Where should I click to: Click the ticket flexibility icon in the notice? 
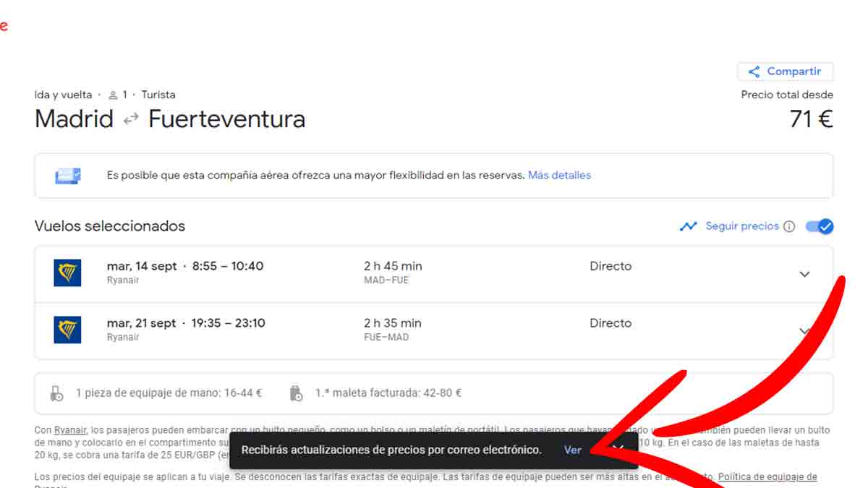68,176
